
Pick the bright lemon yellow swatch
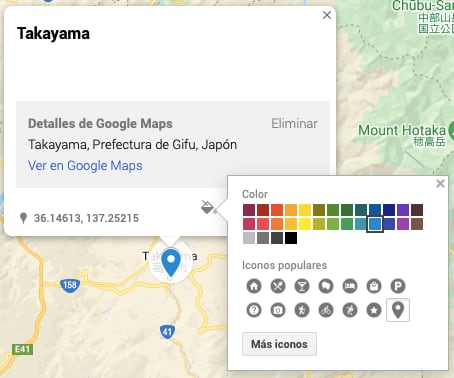tap(305, 224)
